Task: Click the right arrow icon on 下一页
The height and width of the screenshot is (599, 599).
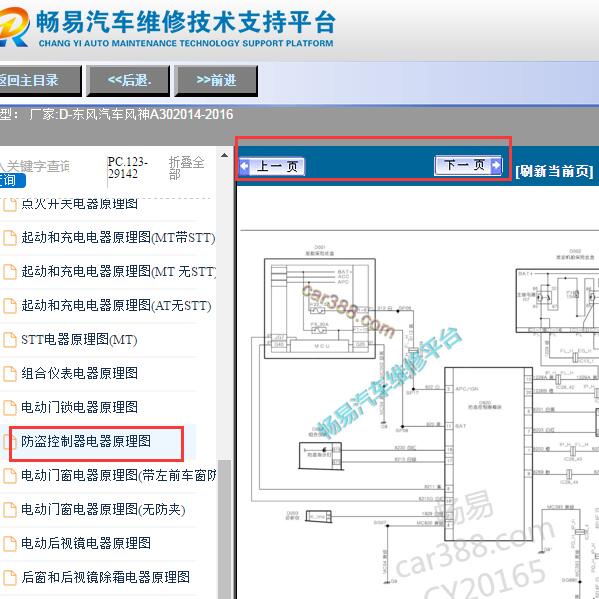Action: pos(496,165)
